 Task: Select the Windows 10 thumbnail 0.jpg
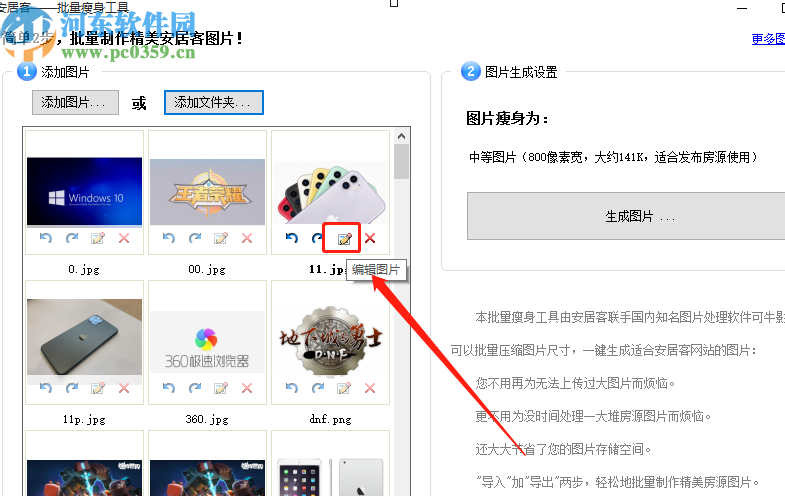84,192
